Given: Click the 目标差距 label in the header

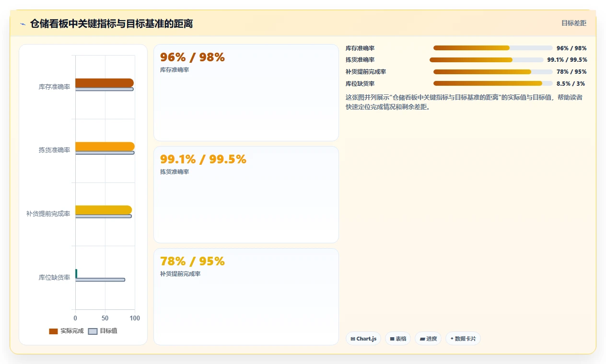Looking at the screenshot, I should pos(574,23).
